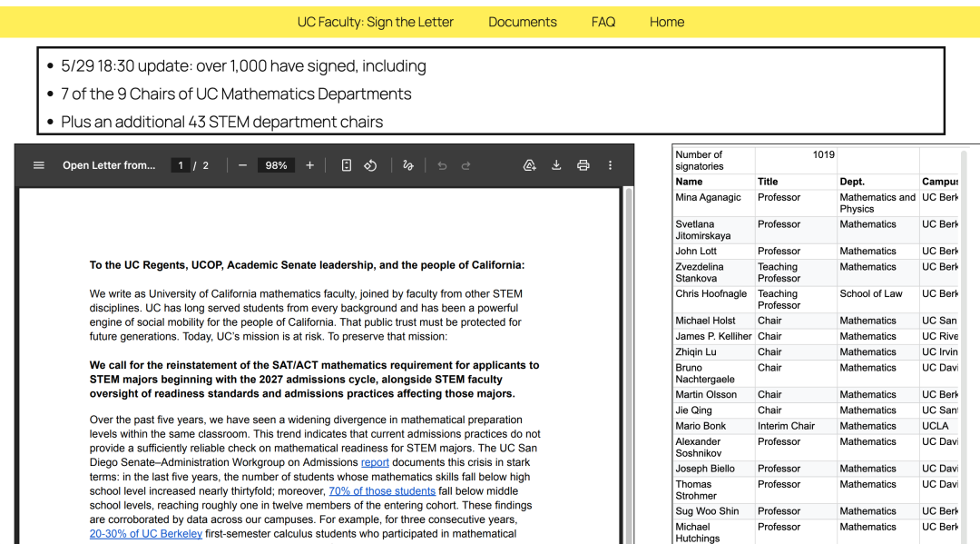Screen dimensions: 980x544
Task: Save the PDF to Google Drive
Action: tap(529, 165)
